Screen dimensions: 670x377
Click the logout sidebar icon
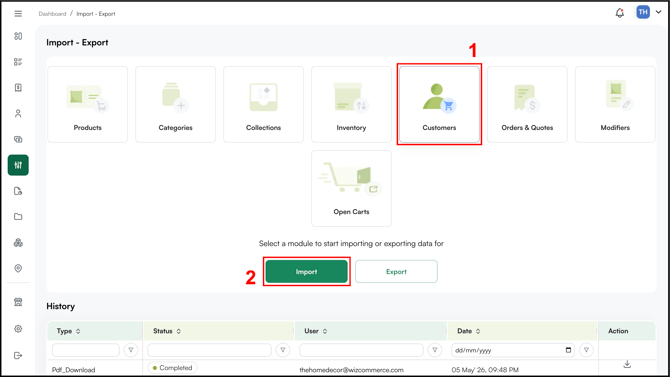click(x=18, y=355)
